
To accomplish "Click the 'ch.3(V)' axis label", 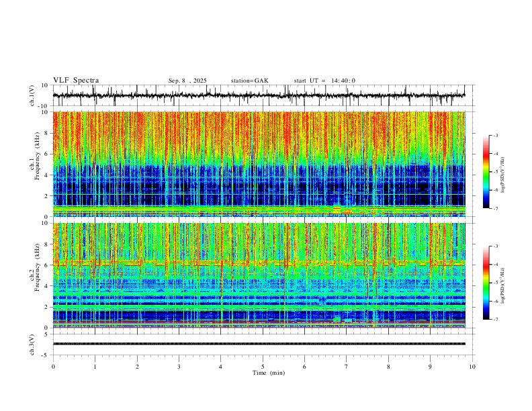I will pos(32,345).
